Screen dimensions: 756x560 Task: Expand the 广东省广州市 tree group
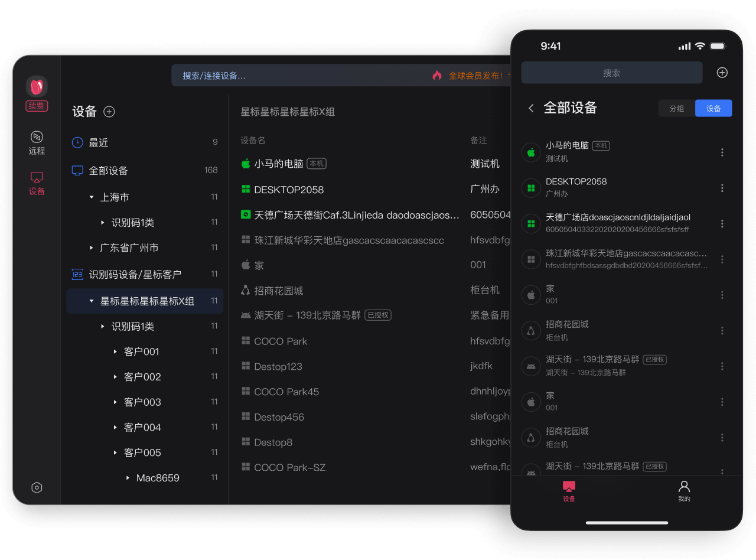click(x=92, y=248)
